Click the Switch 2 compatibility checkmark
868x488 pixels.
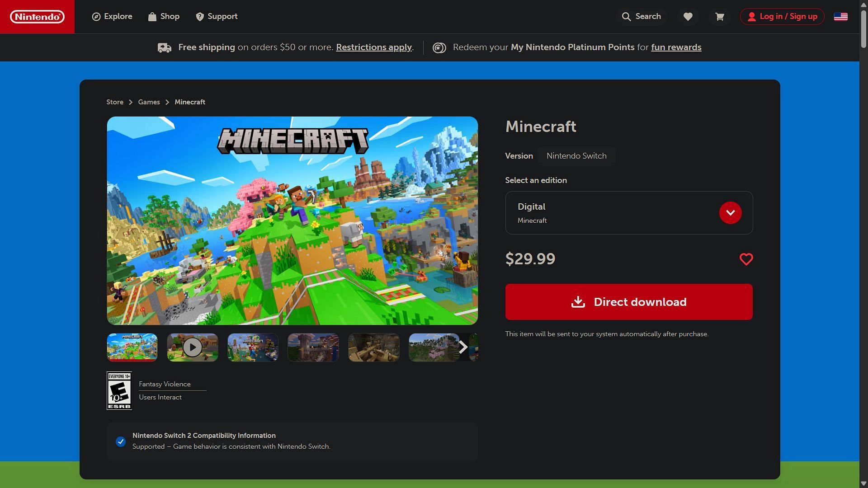120,441
